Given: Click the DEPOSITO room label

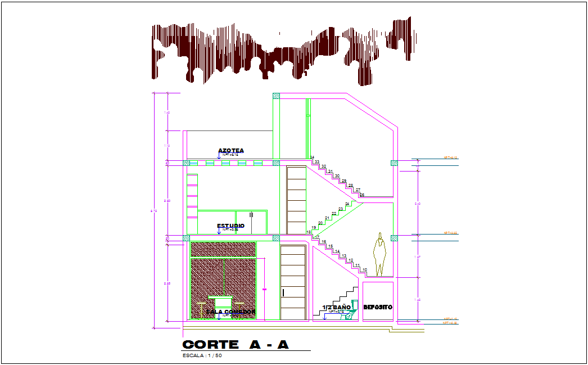Looking at the screenshot, I should pyautogui.click(x=378, y=307).
